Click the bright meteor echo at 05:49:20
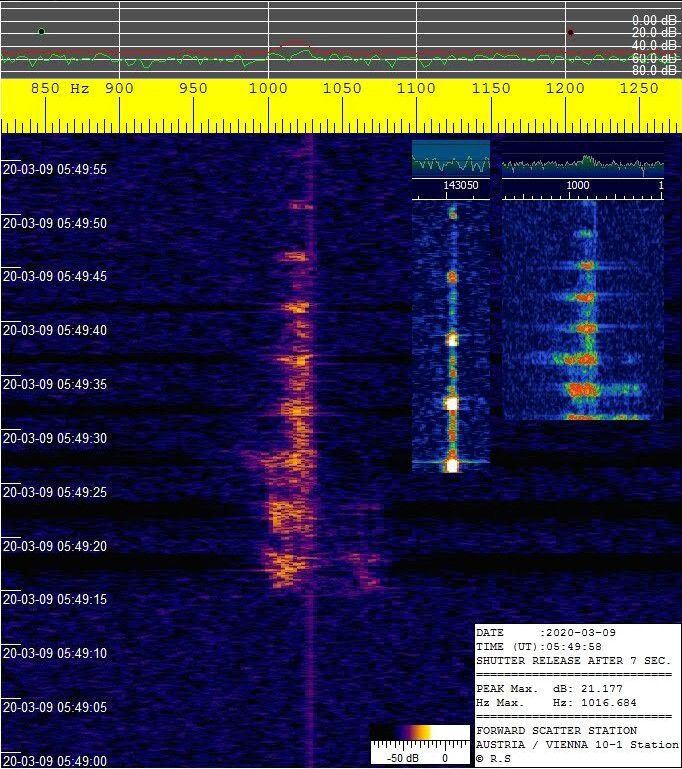Viewport: 682px width, 769px height. point(288,567)
